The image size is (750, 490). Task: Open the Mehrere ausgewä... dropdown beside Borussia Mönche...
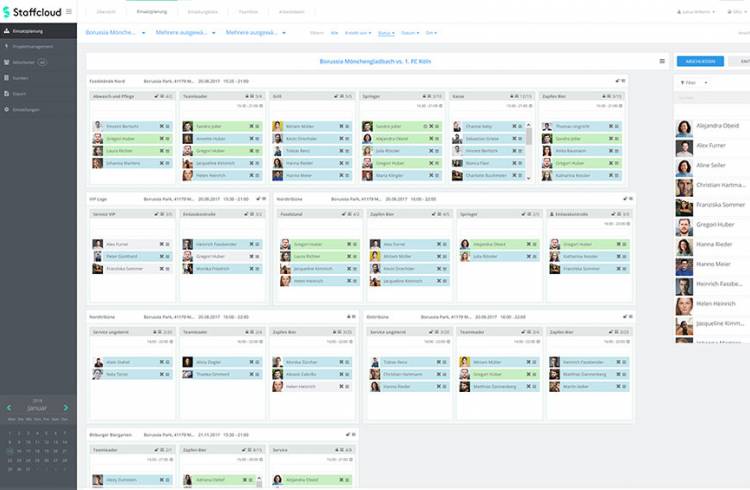tap(186, 33)
